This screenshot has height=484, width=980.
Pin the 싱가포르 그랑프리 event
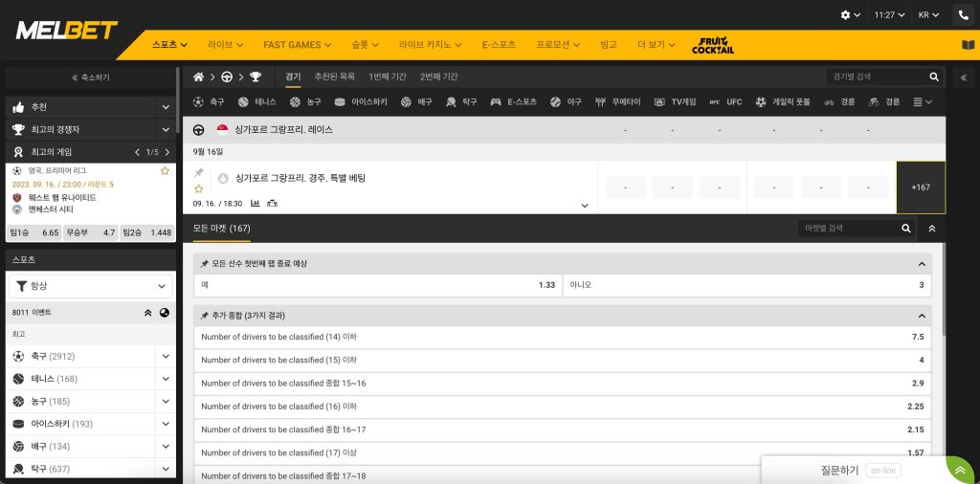pos(199,172)
